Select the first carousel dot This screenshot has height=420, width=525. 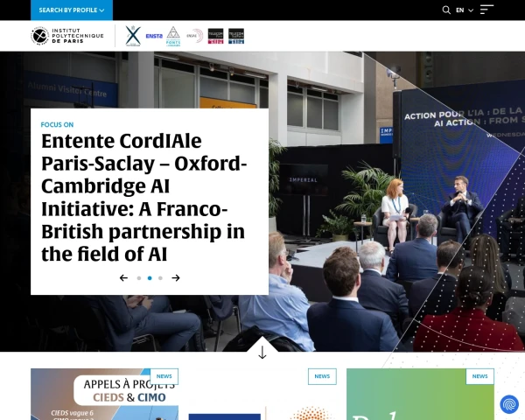pos(139,278)
